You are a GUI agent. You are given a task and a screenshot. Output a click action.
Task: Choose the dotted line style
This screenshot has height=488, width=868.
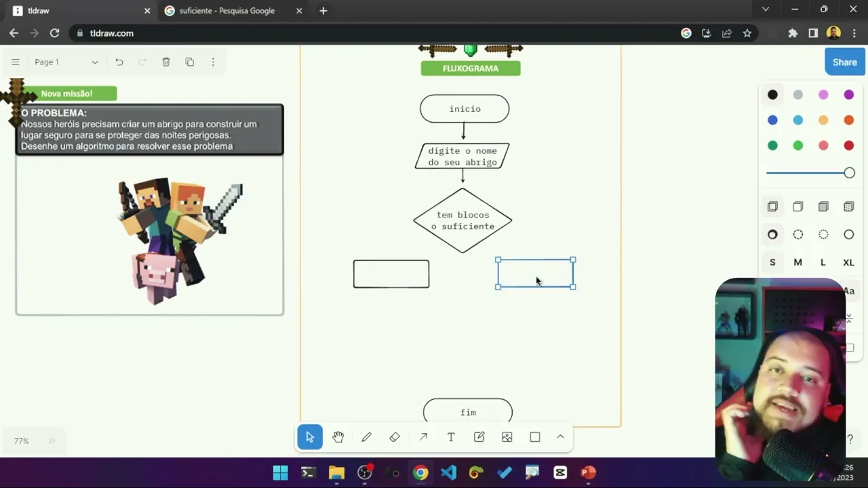tap(823, 235)
